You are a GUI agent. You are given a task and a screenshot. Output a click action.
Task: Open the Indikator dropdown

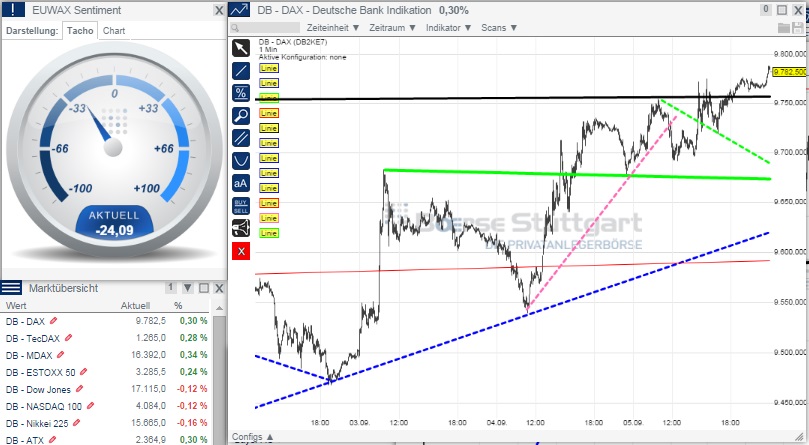click(448, 28)
